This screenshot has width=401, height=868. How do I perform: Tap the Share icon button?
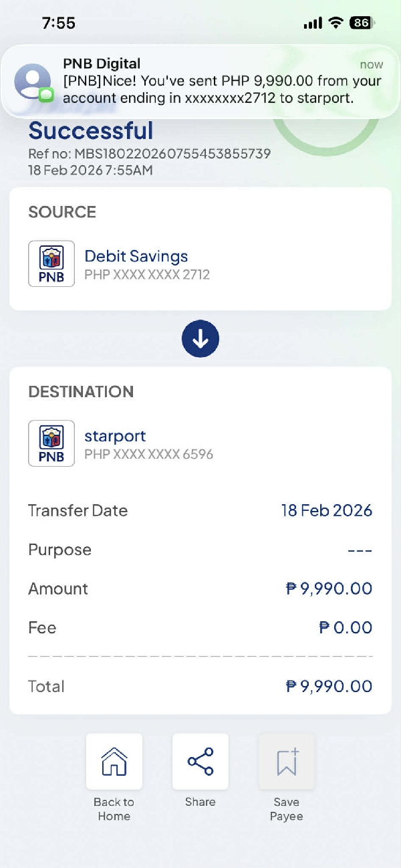[x=200, y=762]
